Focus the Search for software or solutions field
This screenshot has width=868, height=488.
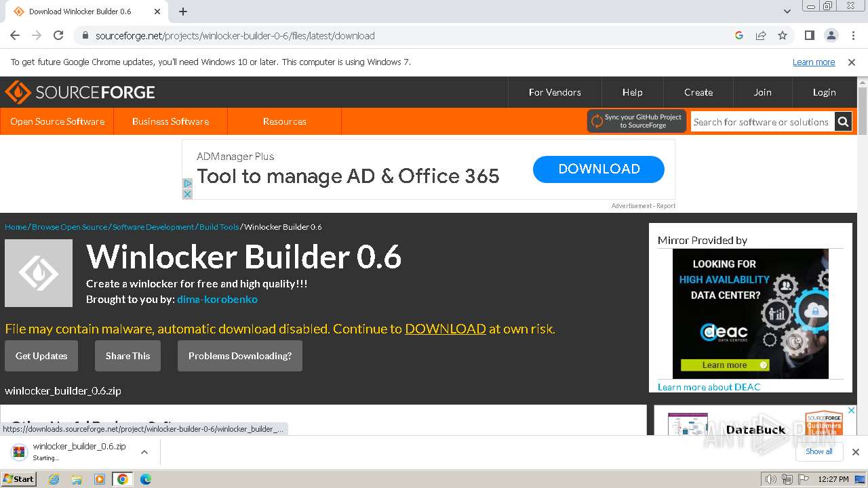(762, 122)
